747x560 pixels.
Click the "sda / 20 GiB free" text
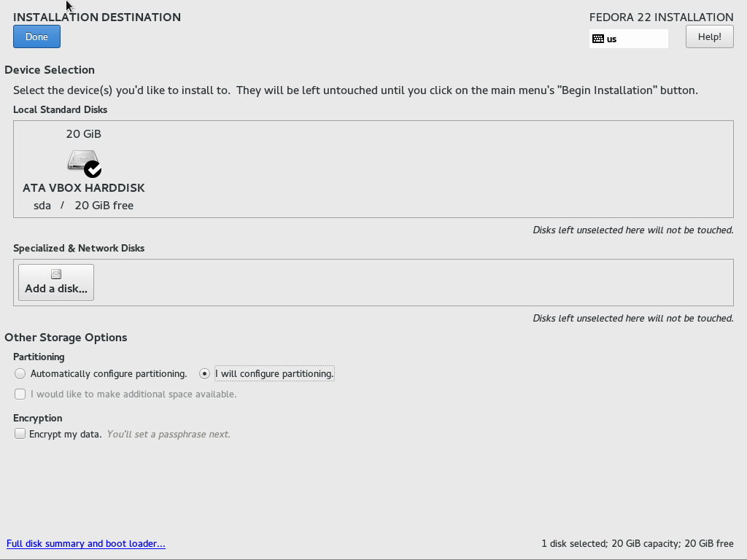click(x=84, y=206)
